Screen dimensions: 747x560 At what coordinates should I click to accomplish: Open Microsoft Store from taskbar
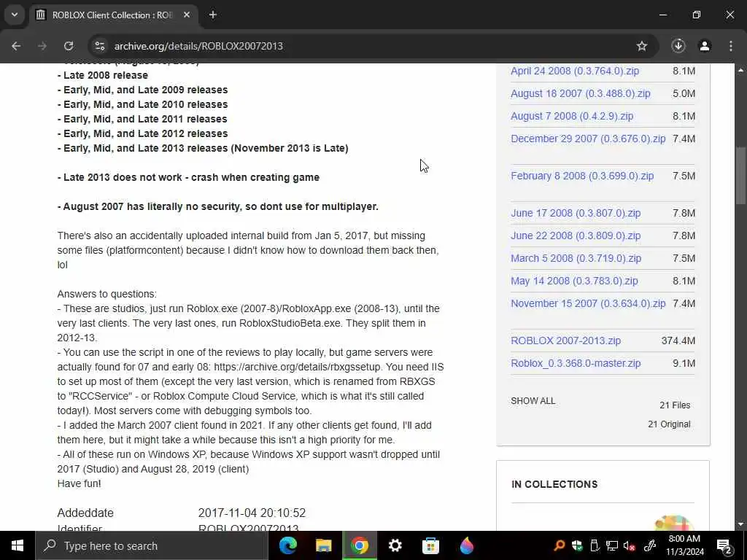(430, 545)
